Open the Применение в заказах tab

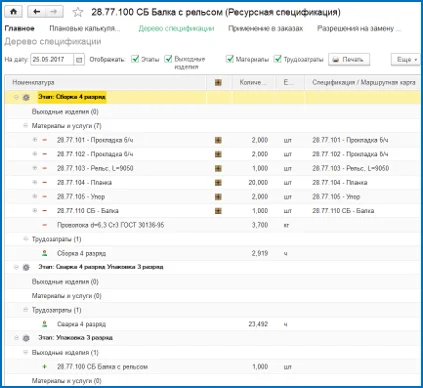[x=266, y=29]
